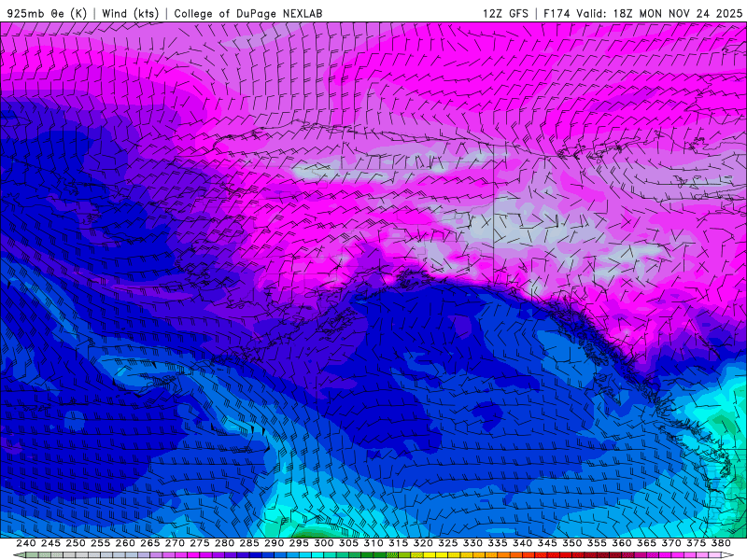Click the 285 scale number

click(249, 543)
